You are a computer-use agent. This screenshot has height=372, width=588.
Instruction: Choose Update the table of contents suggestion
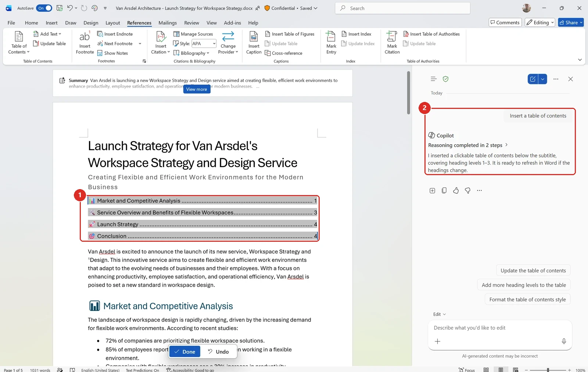click(x=533, y=270)
